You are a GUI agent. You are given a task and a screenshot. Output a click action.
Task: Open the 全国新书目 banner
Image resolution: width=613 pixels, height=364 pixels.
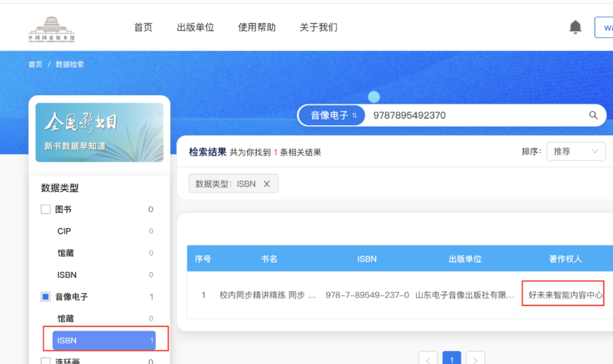[99, 133]
